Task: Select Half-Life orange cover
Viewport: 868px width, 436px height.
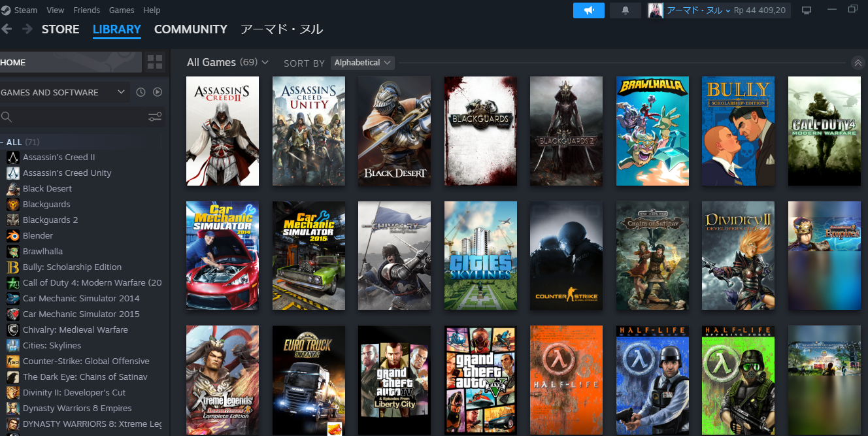Action: (566, 380)
